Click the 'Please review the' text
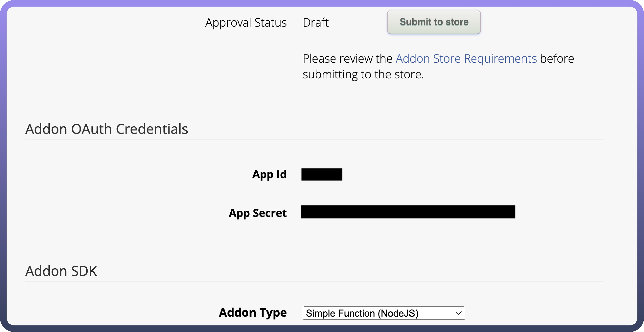 tap(347, 59)
